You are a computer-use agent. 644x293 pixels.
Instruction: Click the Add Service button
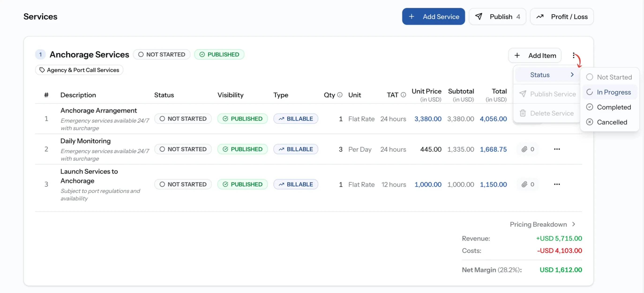433,16
